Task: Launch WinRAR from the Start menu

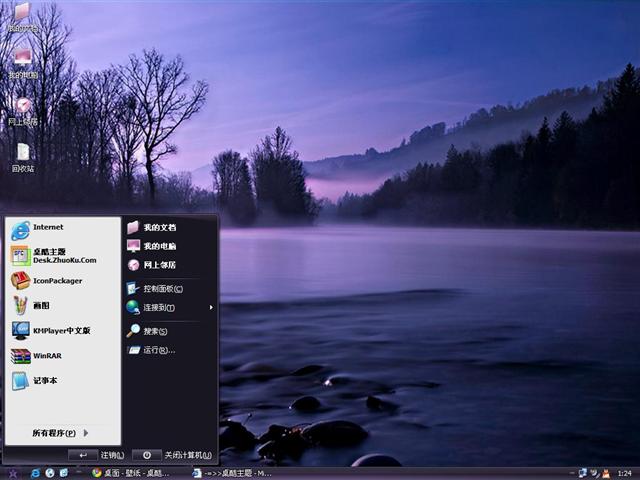Action: (x=63, y=356)
